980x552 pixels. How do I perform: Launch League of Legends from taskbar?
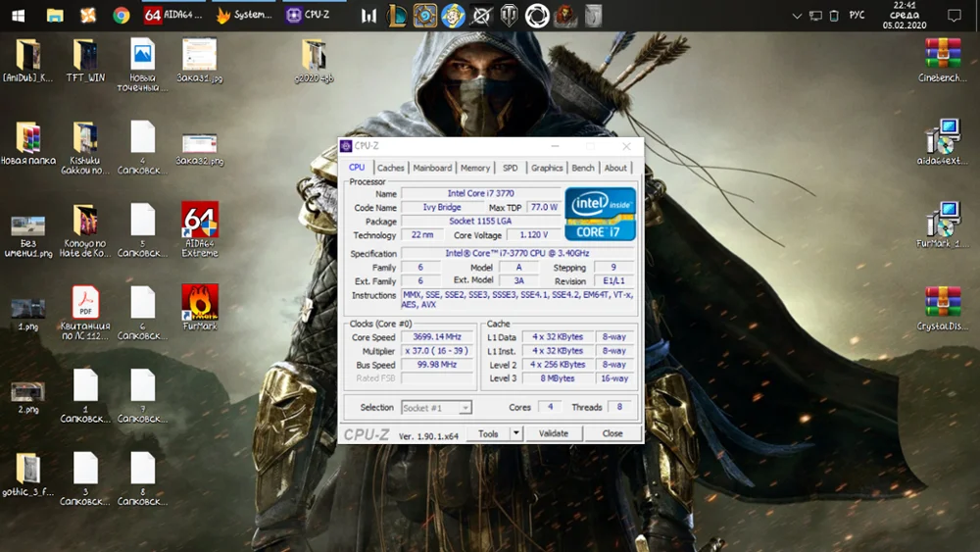(x=396, y=15)
